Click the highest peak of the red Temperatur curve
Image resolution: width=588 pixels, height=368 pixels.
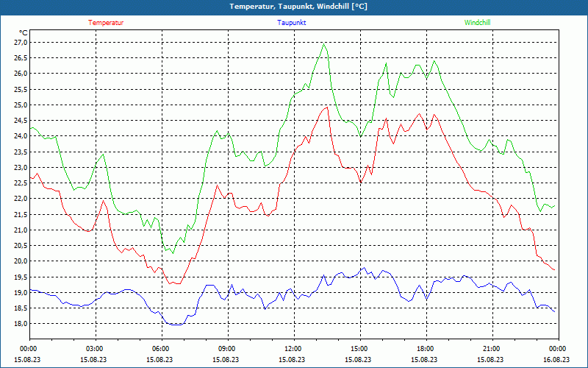tap(326, 107)
